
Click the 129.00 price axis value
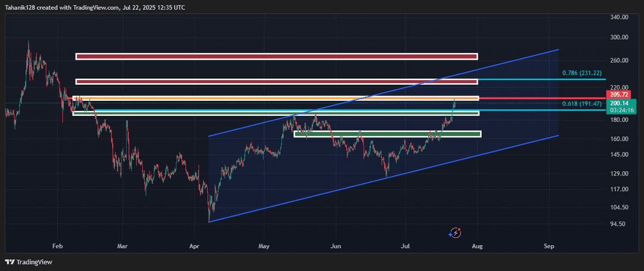(620, 174)
